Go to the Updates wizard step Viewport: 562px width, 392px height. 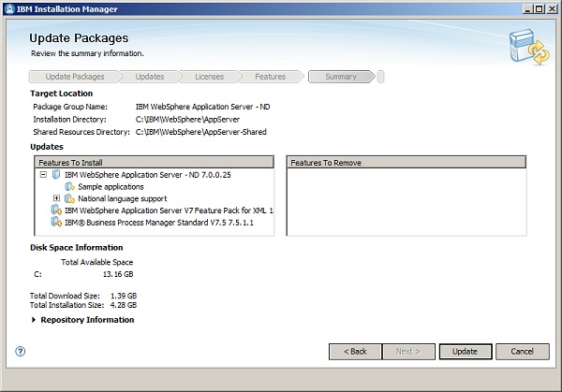pyautogui.click(x=150, y=77)
